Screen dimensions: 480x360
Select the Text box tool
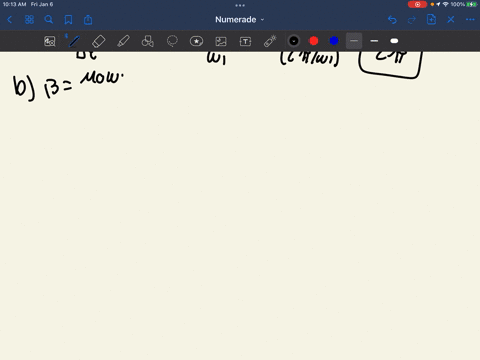245,41
